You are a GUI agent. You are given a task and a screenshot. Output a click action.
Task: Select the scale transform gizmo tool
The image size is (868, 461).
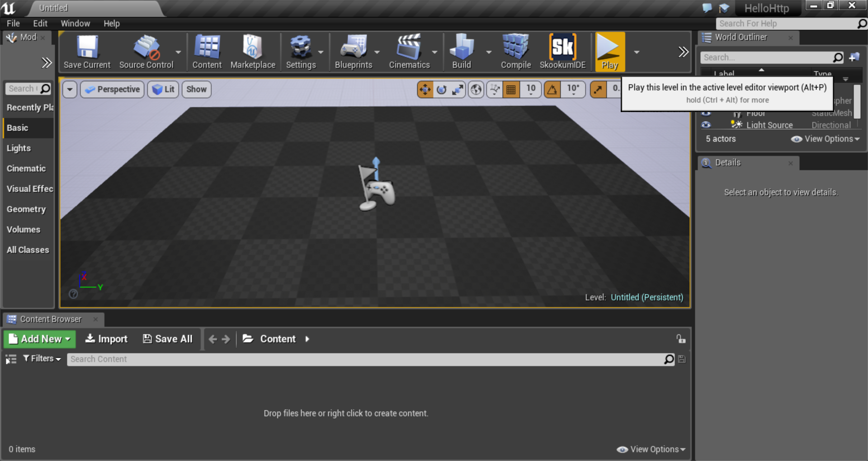458,89
